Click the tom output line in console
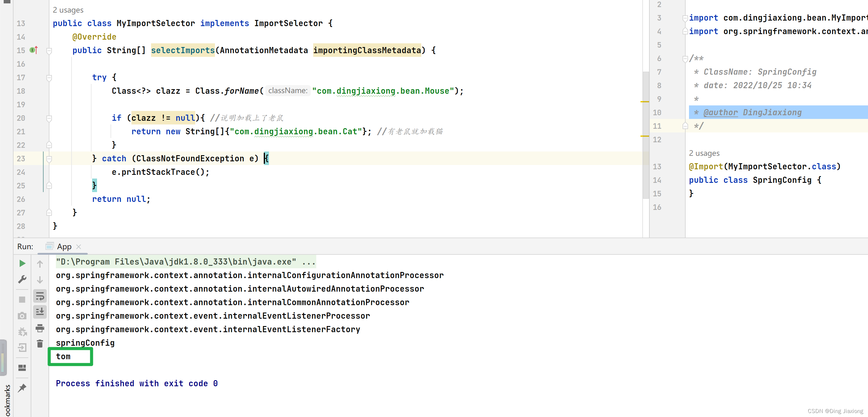Viewport: 868px width, 417px height. 63,357
